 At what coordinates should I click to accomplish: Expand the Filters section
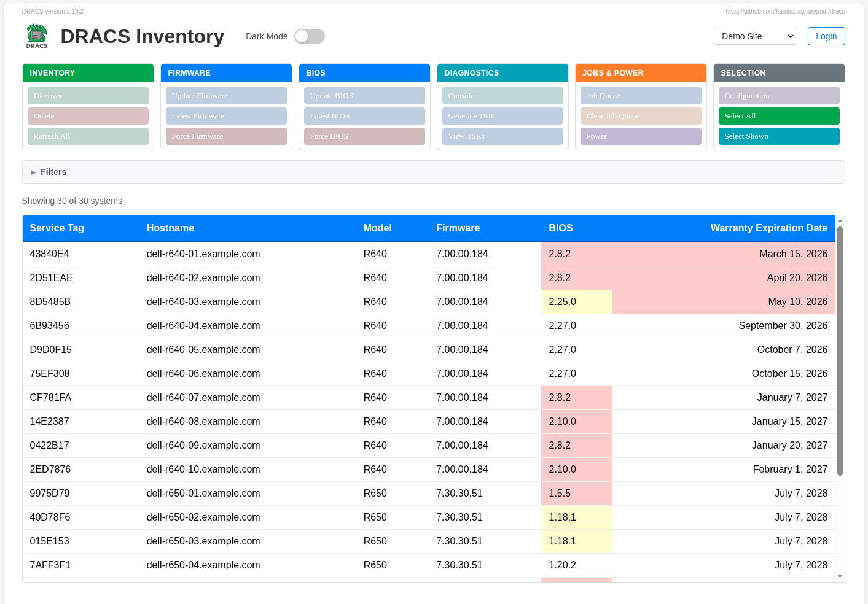pos(433,172)
